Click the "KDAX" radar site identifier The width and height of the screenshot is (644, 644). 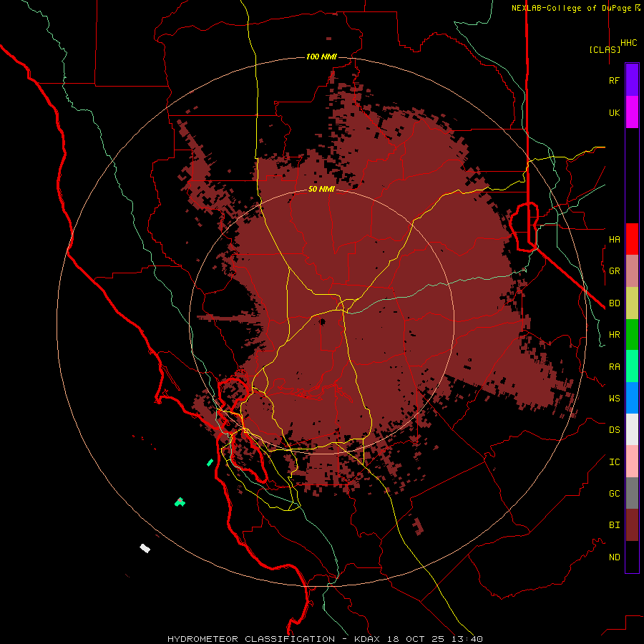click(x=367, y=639)
